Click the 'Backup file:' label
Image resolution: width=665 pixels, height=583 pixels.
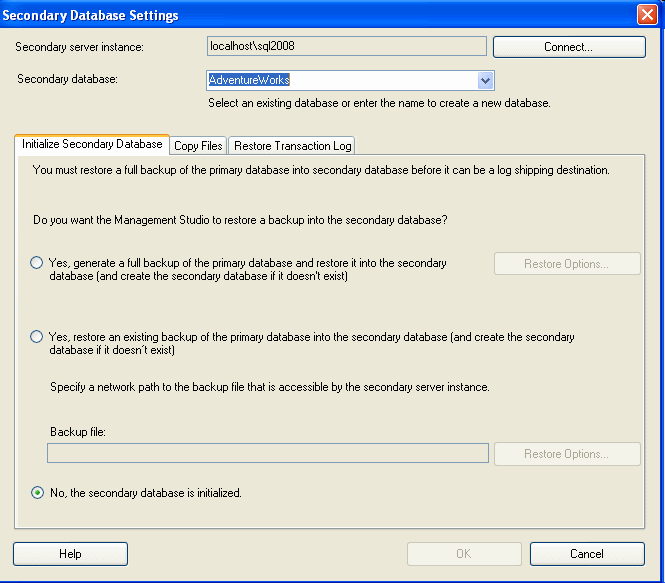click(x=78, y=432)
